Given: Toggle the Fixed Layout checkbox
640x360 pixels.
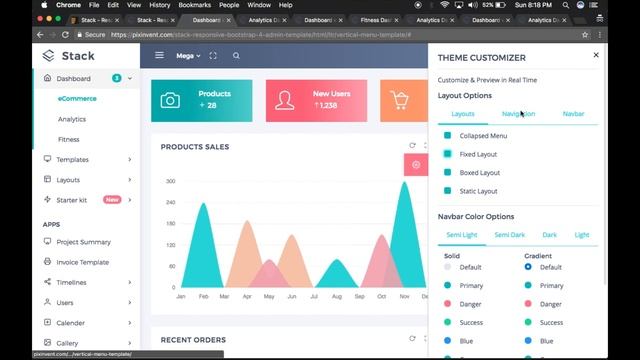Looking at the screenshot, I should click(447, 154).
